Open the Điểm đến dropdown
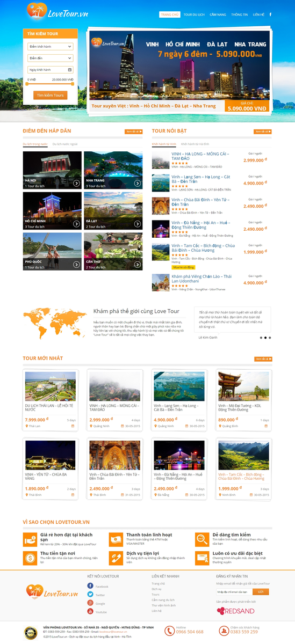295x644 pixels. (x=50, y=58)
